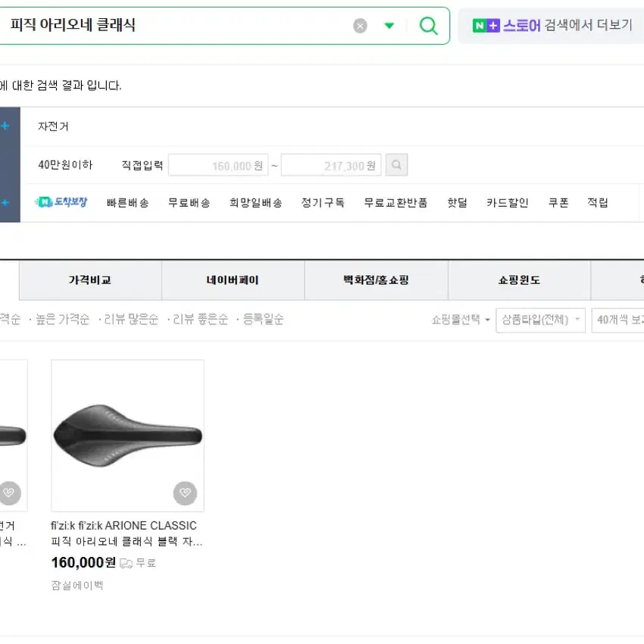Sort results by 리뷰 좋은순

(201, 319)
